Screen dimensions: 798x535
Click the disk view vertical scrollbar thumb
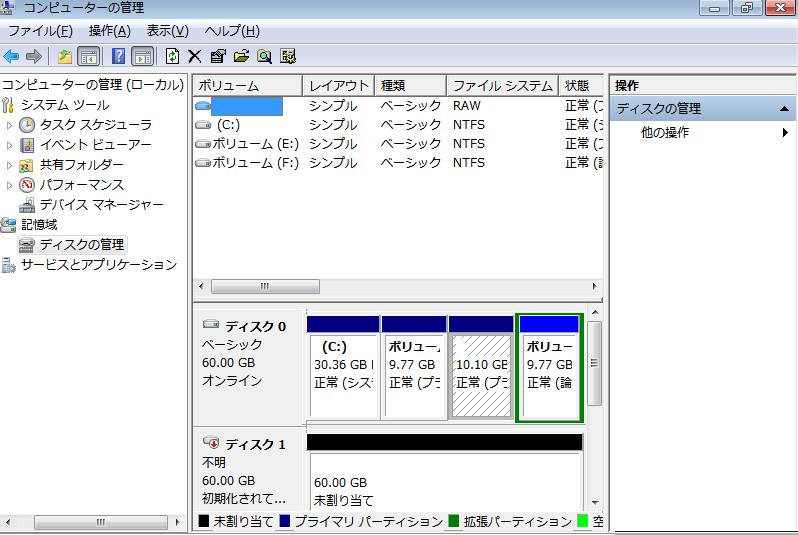[594, 363]
